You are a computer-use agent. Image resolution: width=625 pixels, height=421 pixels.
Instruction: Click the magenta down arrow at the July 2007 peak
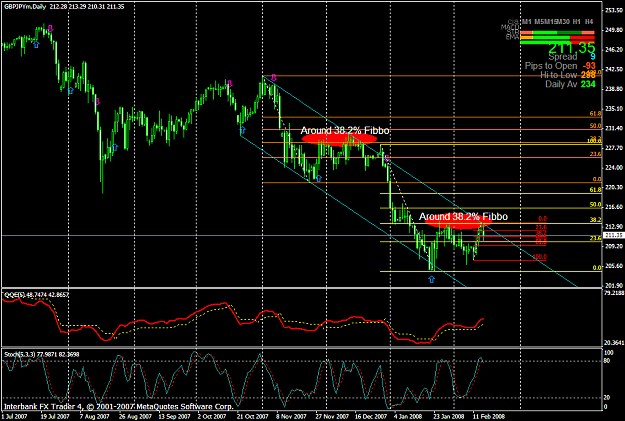[50, 28]
